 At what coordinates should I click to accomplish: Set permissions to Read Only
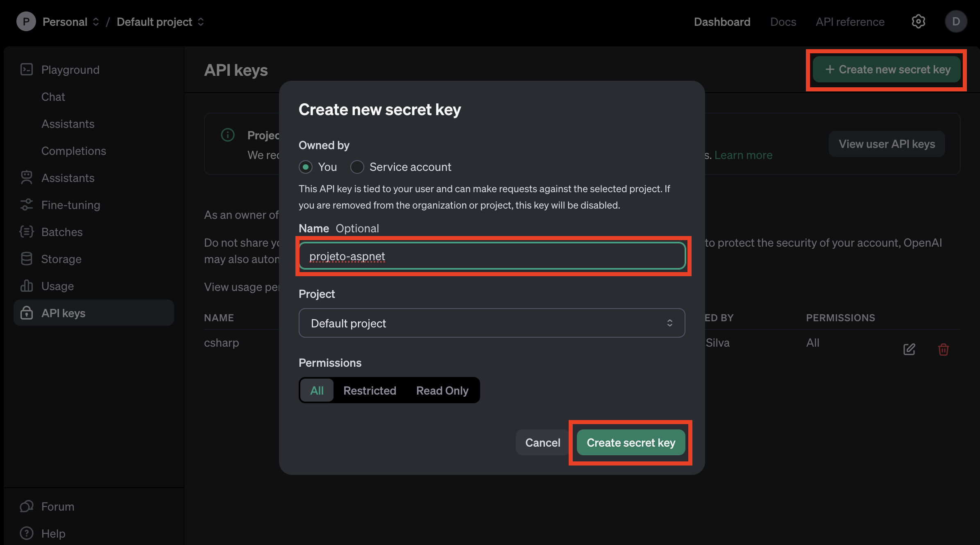pos(442,390)
